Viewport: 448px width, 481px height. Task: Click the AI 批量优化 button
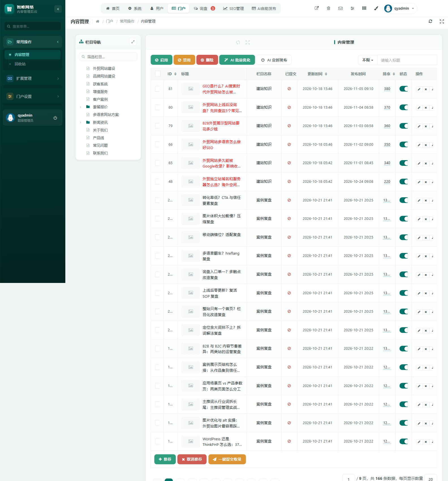point(237,60)
